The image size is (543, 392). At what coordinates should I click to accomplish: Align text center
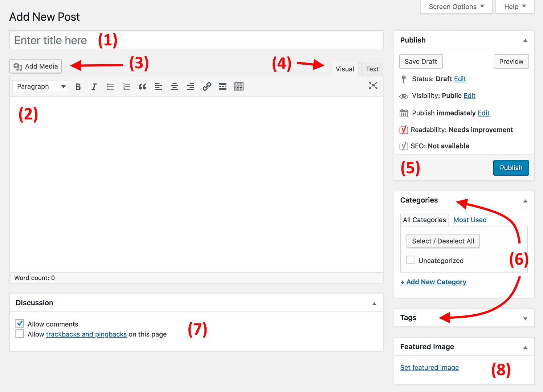click(174, 86)
